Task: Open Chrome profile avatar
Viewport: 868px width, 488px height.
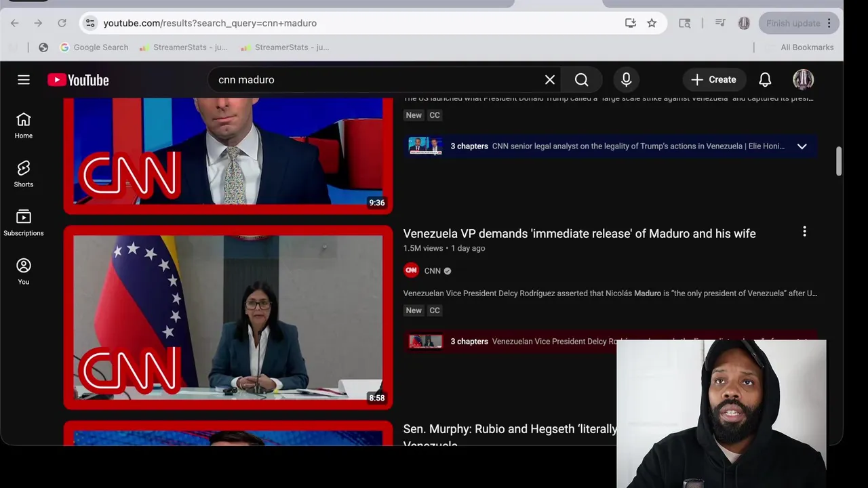Action: [x=744, y=23]
